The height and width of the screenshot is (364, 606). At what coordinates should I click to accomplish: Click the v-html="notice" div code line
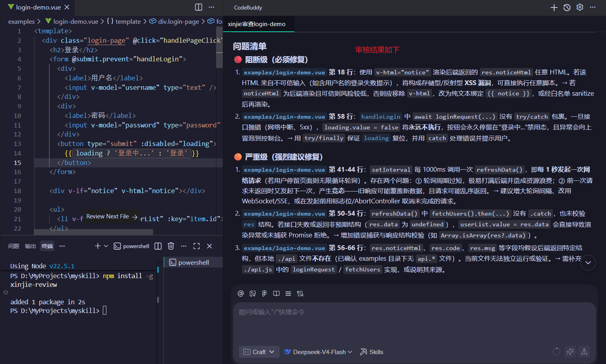tap(127, 191)
